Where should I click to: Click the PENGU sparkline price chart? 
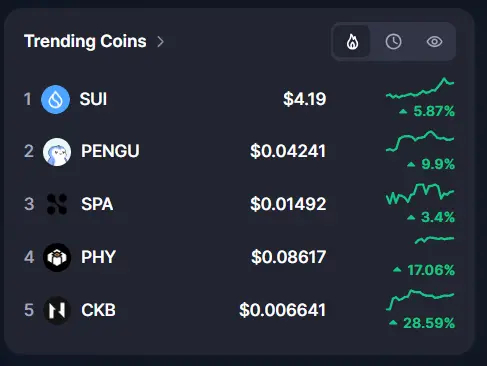coord(420,141)
